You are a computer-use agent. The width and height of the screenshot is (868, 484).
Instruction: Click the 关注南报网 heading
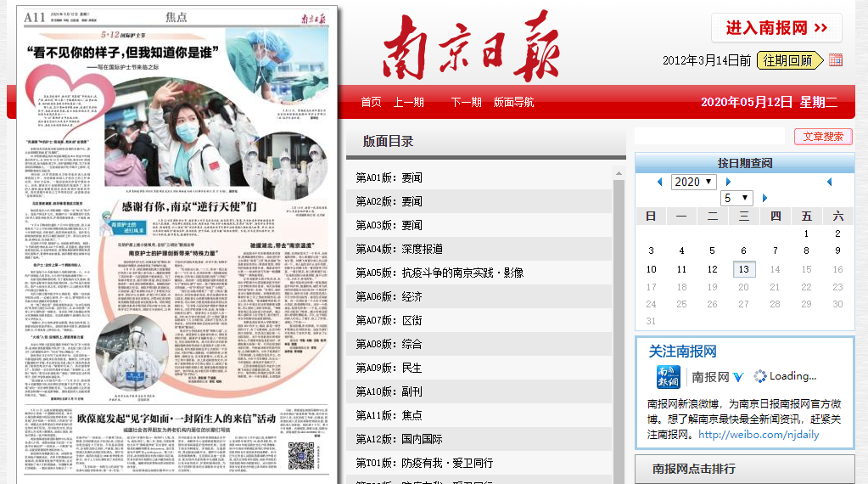pyautogui.click(x=682, y=352)
